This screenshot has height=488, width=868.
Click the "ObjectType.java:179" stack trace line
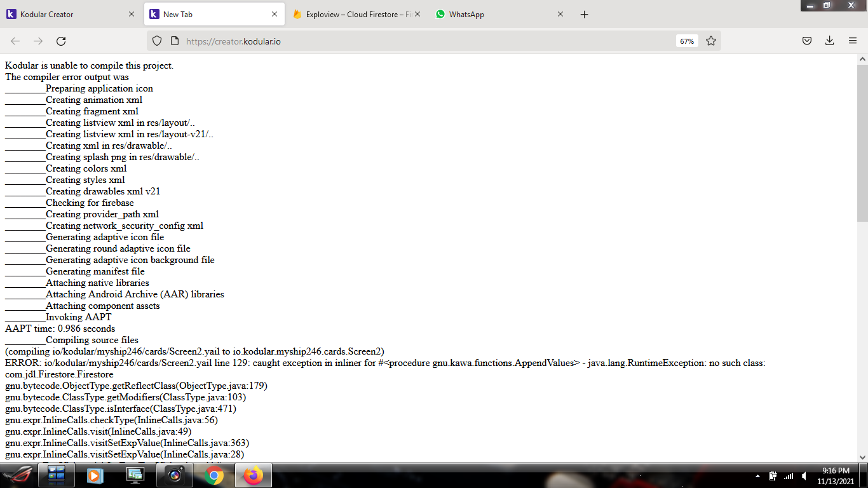tap(136, 386)
